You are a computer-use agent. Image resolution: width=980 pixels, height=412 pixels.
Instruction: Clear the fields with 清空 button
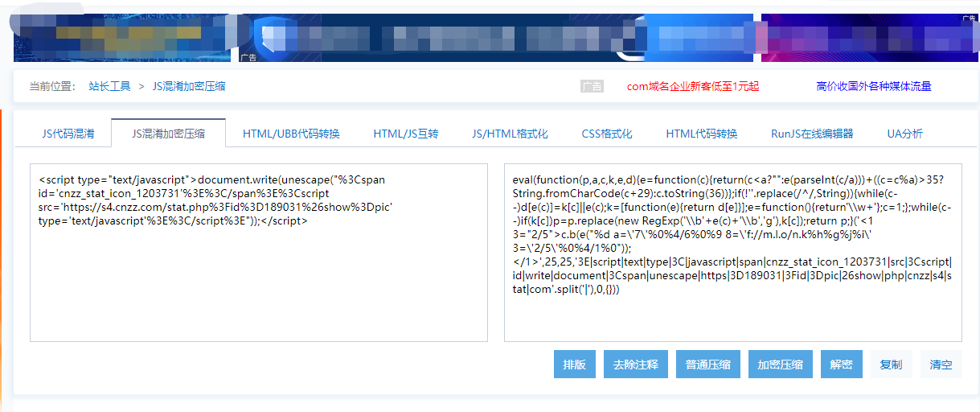[941, 365]
